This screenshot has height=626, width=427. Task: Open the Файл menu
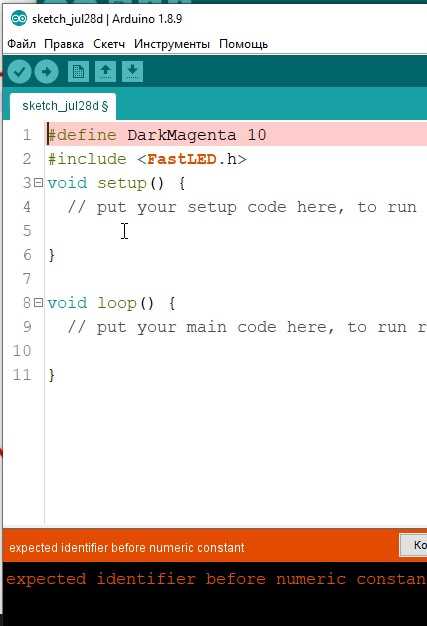22,44
